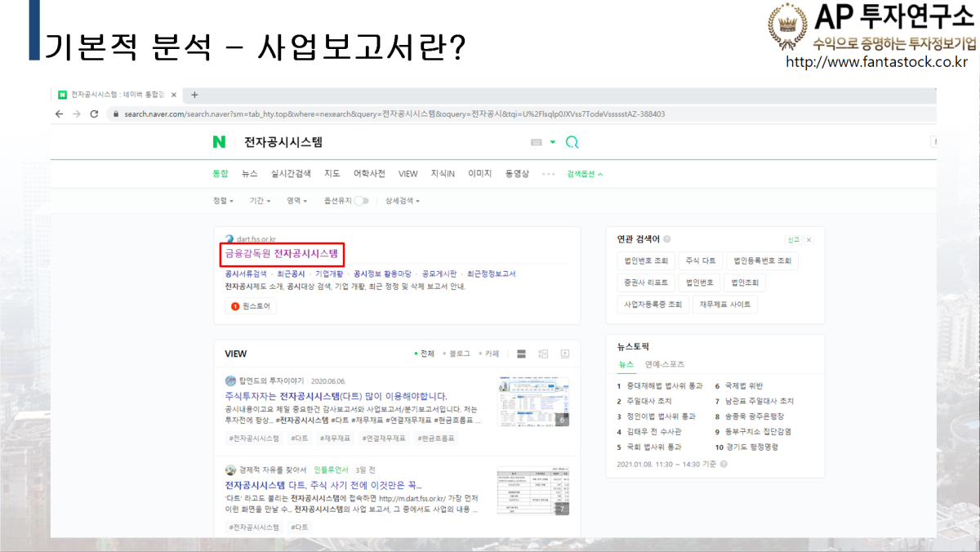Select the 블로그 filter in the VIEW section
Viewport: 980px width, 552px height.
click(456, 354)
